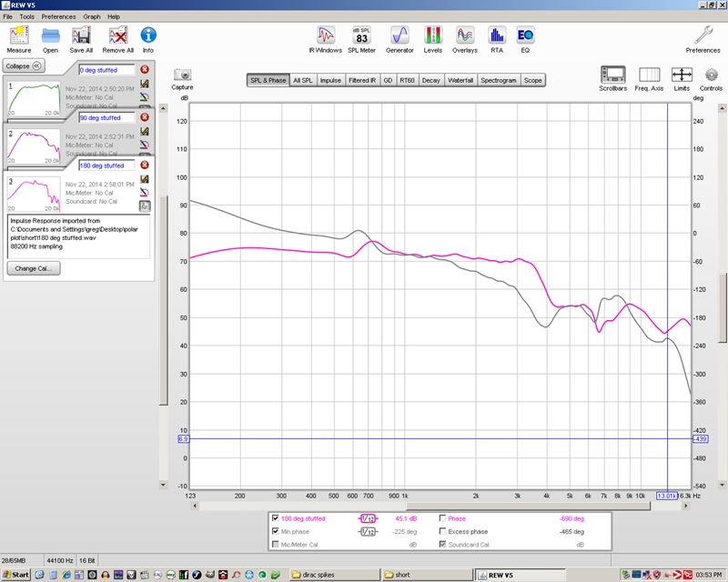Image resolution: width=728 pixels, height=582 pixels.
Task: Switch to GD tab
Action: click(x=388, y=80)
